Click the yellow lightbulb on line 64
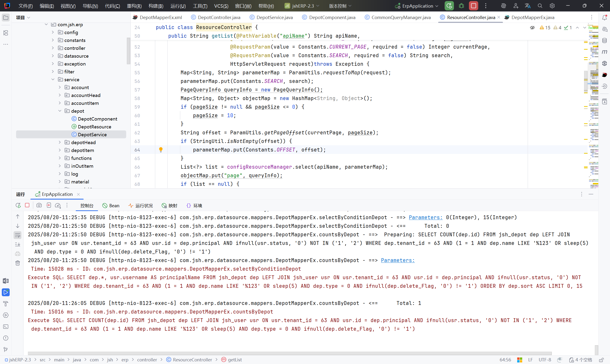Screen dimensions: 610x364 161,150
